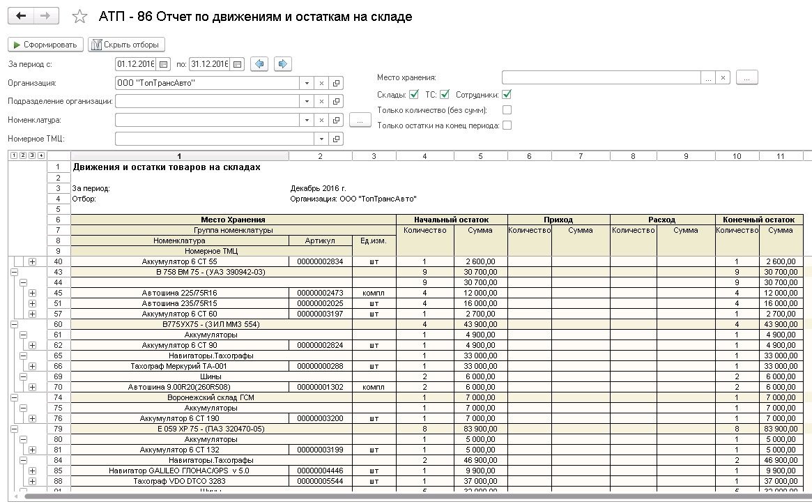Open the Организация dropdown list

(307, 83)
